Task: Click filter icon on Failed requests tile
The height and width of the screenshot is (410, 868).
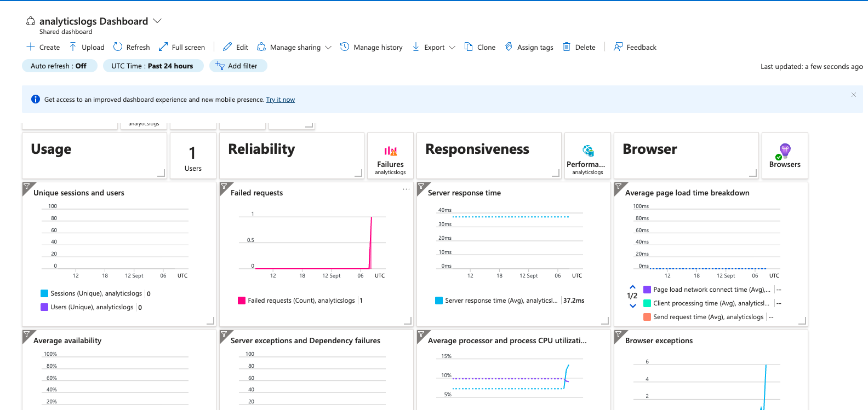Action: tap(224, 187)
